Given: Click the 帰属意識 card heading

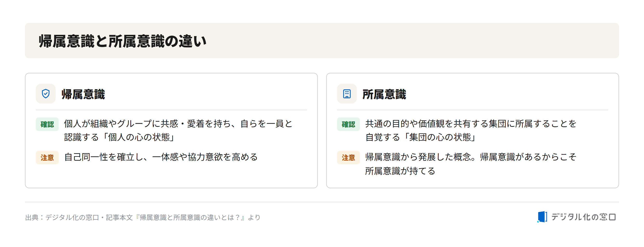Looking at the screenshot, I should tap(83, 94).
